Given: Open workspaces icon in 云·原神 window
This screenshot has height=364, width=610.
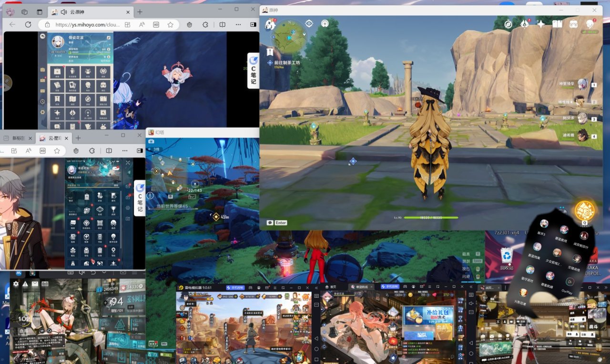Looking at the screenshot, I should tap(25, 12).
